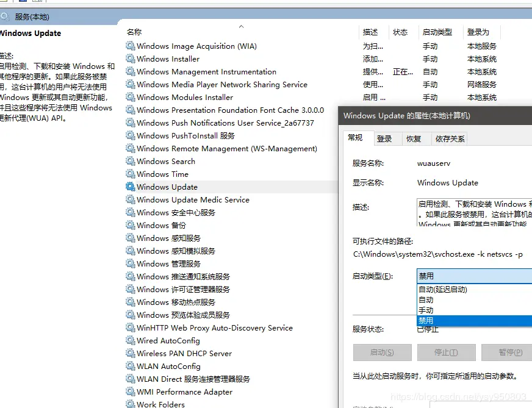Sort services by 状态 column header

pos(403,32)
